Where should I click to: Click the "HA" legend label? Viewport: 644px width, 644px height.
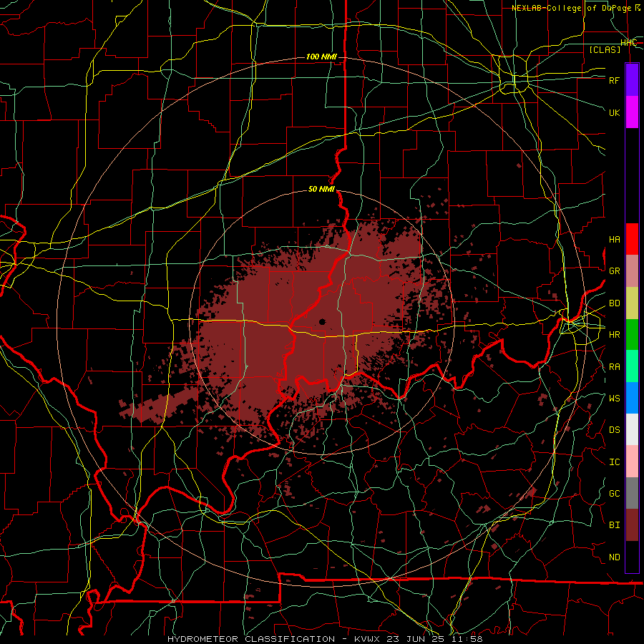[614, 239]
